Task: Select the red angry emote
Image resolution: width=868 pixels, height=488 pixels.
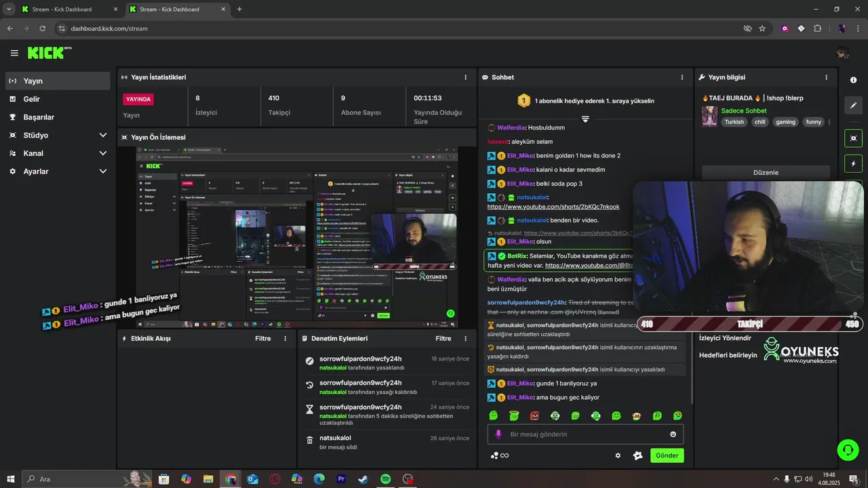Action: 534,415
